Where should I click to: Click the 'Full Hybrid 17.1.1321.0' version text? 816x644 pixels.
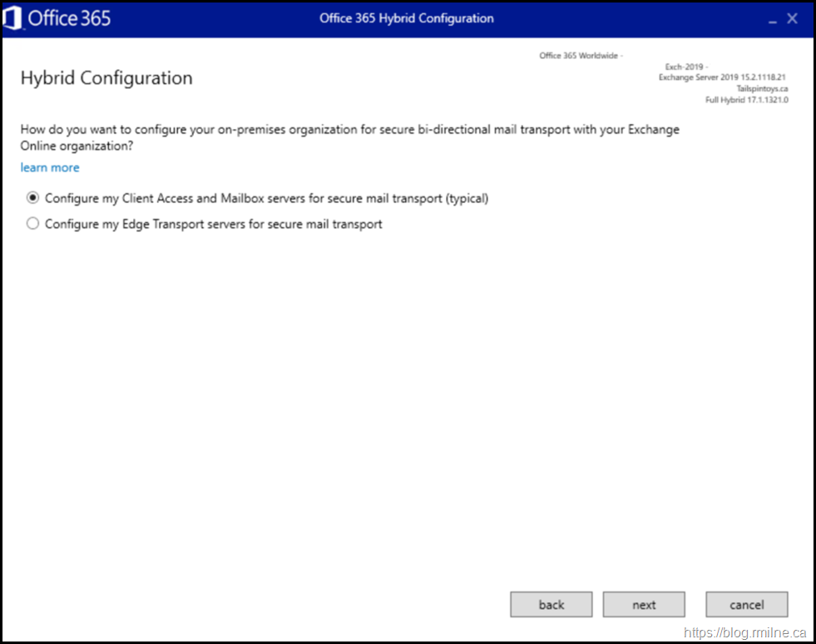(746, 100)
